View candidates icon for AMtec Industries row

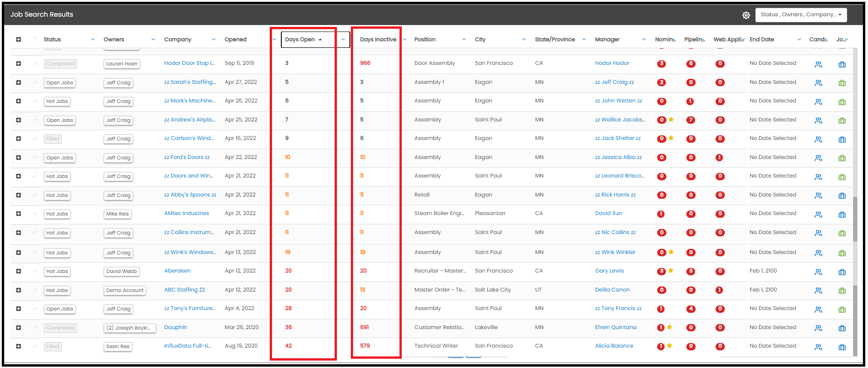pos(818,215)
